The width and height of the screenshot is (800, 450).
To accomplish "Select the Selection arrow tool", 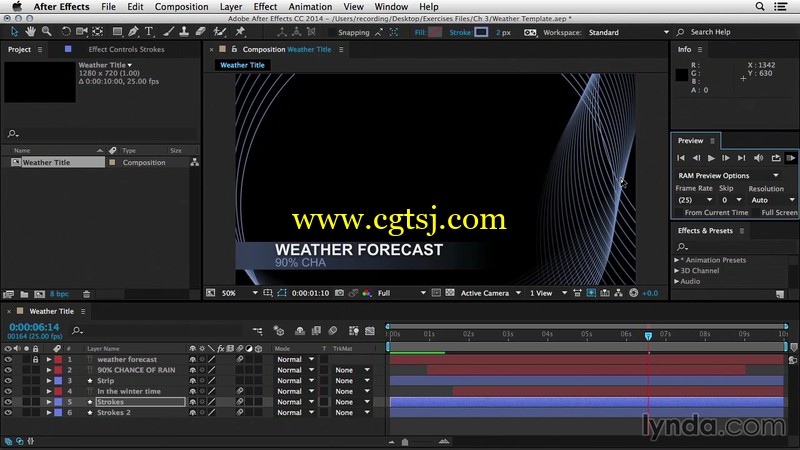I will pyautogui.click(x=14, y=32).
